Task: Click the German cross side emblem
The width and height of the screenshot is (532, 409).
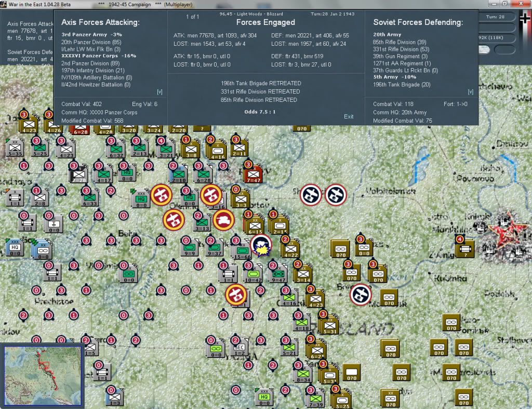Action: coord(525,19)
